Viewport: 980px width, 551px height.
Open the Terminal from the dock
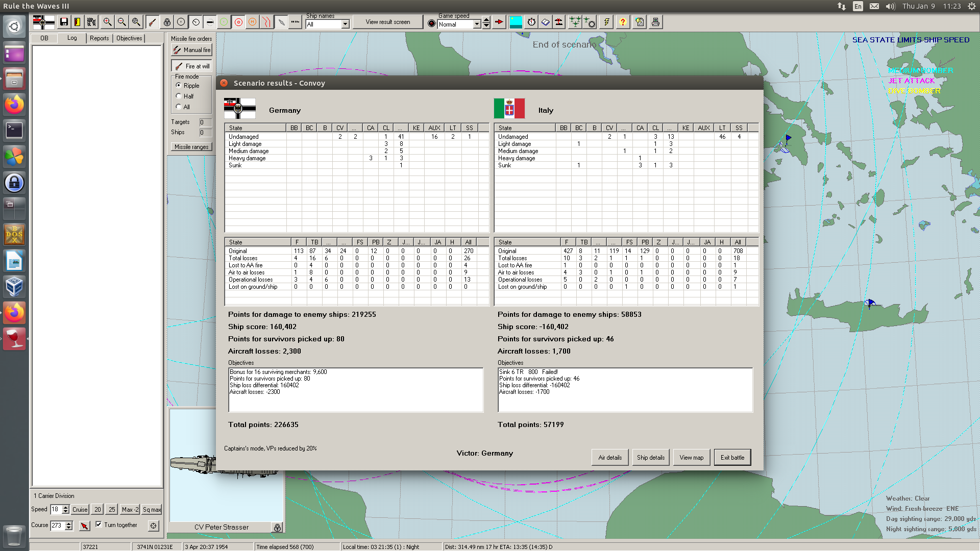(x=14, y=131)
